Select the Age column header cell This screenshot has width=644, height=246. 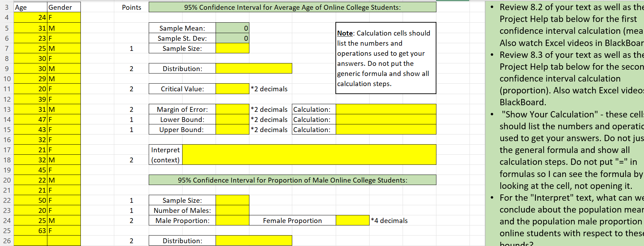[30, 7]
